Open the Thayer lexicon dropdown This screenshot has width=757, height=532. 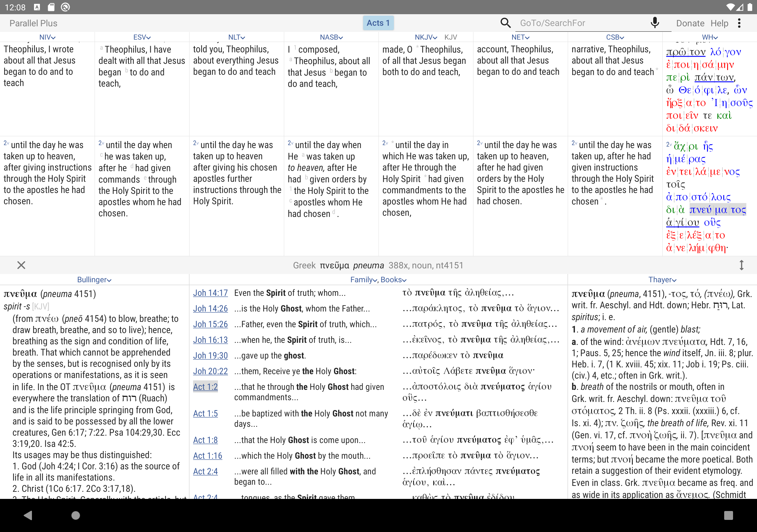(x=662, y=280)
